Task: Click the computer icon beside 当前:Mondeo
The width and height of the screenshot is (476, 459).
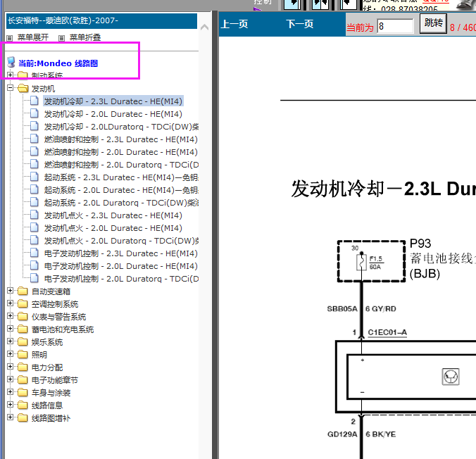Action: click(11, 62)
